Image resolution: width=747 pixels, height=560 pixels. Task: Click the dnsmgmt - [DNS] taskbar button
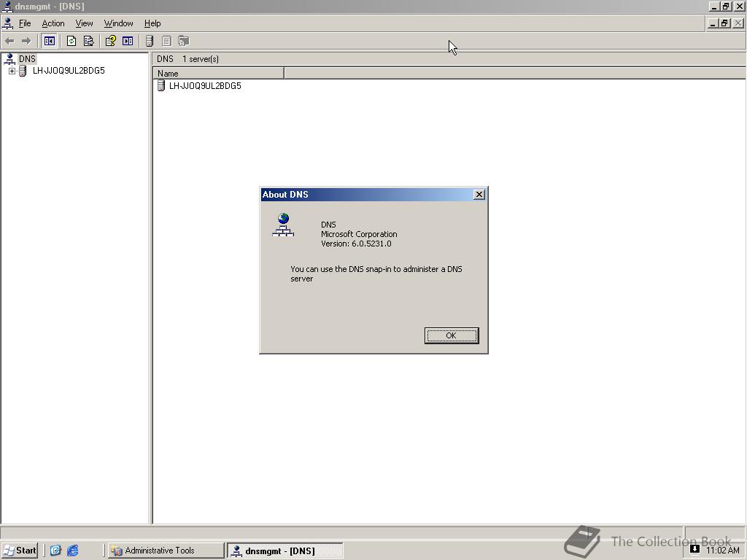[x=285, y=551]
